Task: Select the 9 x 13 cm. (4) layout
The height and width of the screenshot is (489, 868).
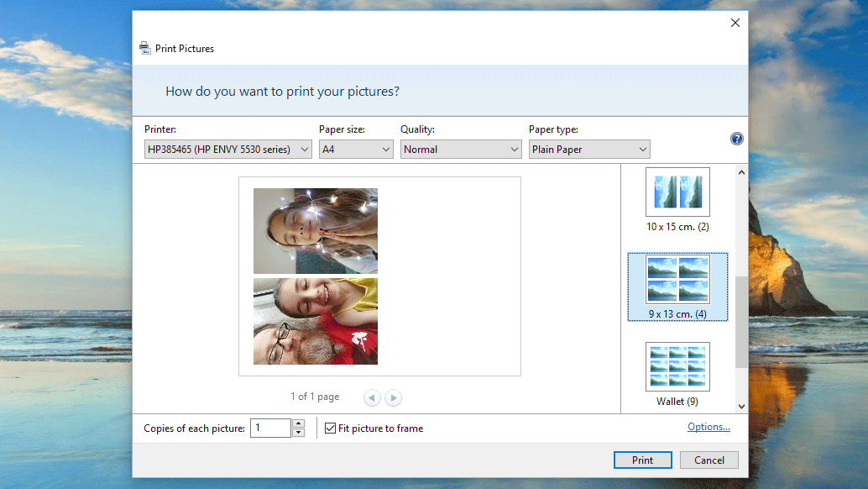Action: tap(677, 287)
